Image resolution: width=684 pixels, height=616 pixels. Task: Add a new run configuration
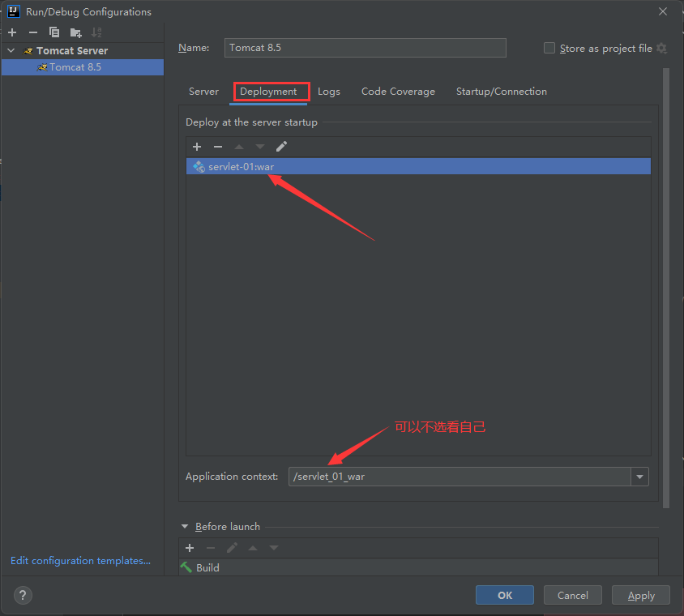click(12, 32)
